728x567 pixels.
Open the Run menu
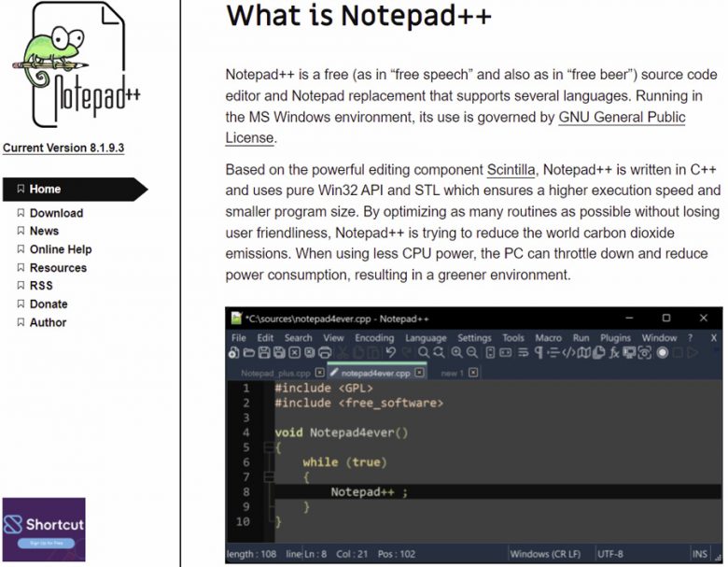click(581, 338)
